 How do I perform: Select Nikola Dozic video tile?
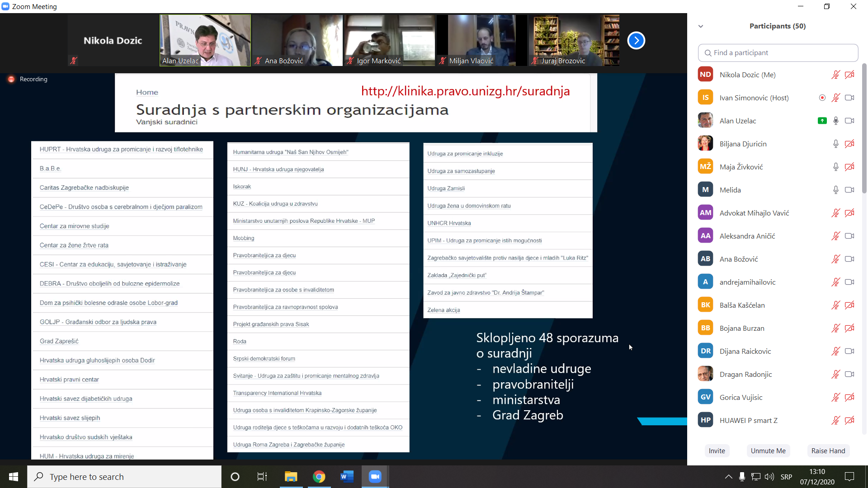coord(113,40)
